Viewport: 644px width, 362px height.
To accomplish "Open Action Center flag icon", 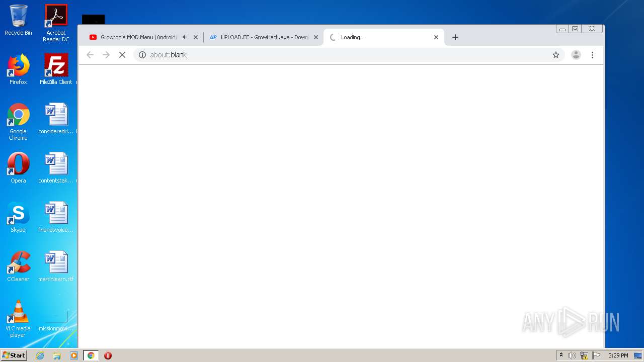I will tap(596, 355).
